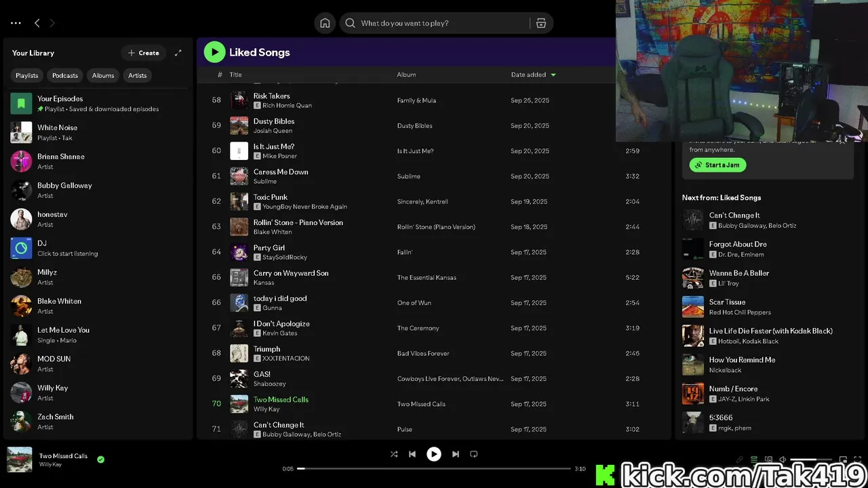Go back with the left arrow
This screenshot has height=488, width=868.
click(x=37, y=23)
